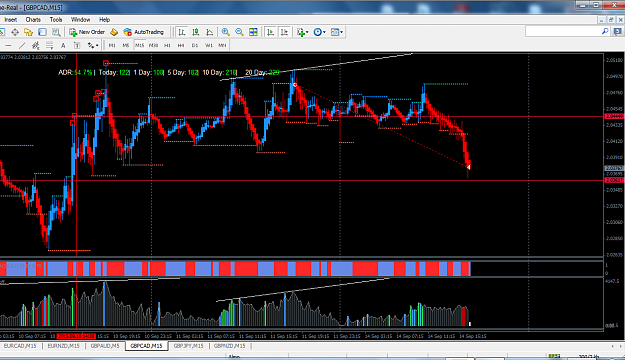Image resolution: width=625 pixels, height=360 pixels.
Task: Open the Help menu
Action: pyautogui.click(x=104, y=20)
